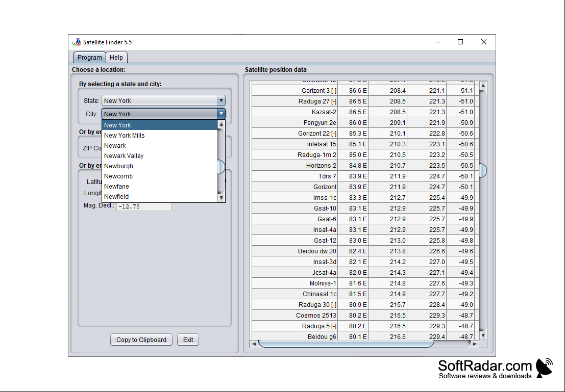Screen dimensions: 565x392
Task: Close the Satellite Finder window
Action: pyautogui.click(x=483, y=42)
